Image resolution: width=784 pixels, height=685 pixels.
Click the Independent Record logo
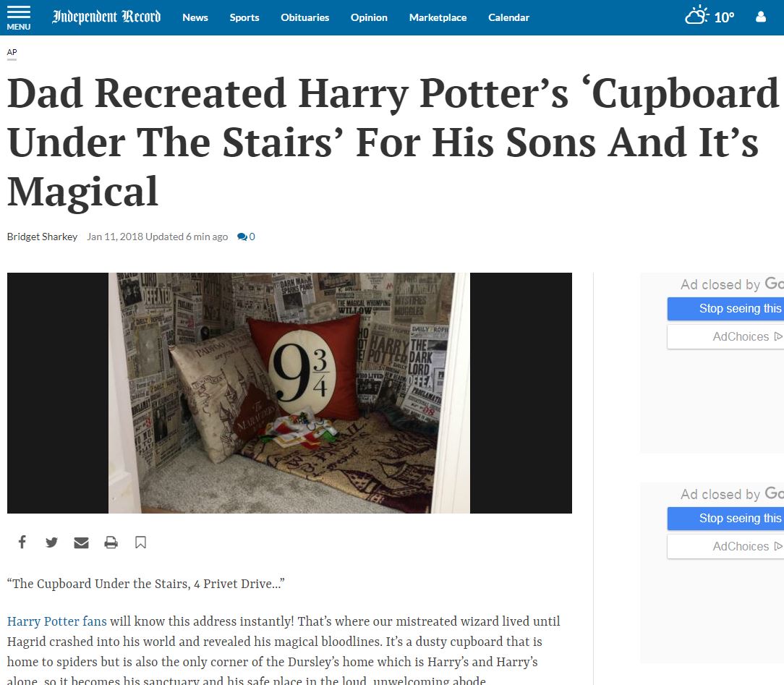[106, 17]
